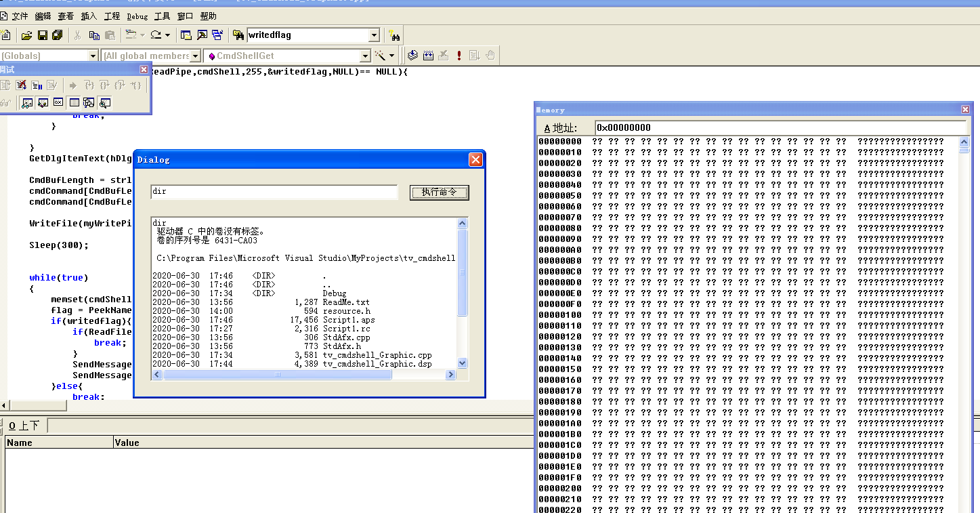
Task: Open the 帮助 menu
Action: pos(209,16)
